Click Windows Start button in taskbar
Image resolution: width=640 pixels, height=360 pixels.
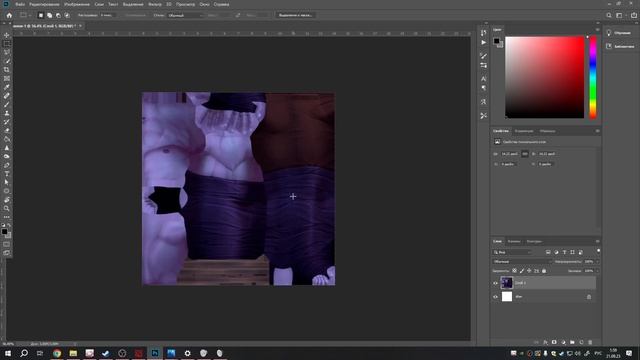[8, 353]
